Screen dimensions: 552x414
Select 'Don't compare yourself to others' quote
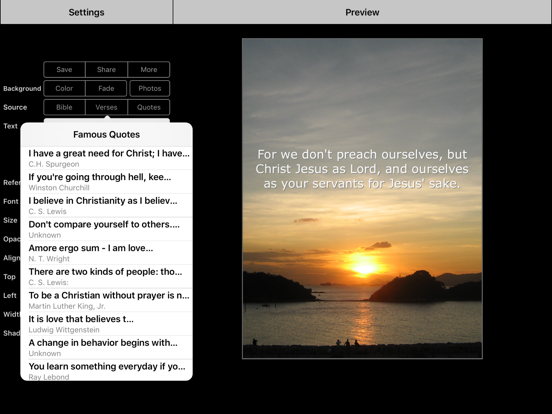click(107, 229)
